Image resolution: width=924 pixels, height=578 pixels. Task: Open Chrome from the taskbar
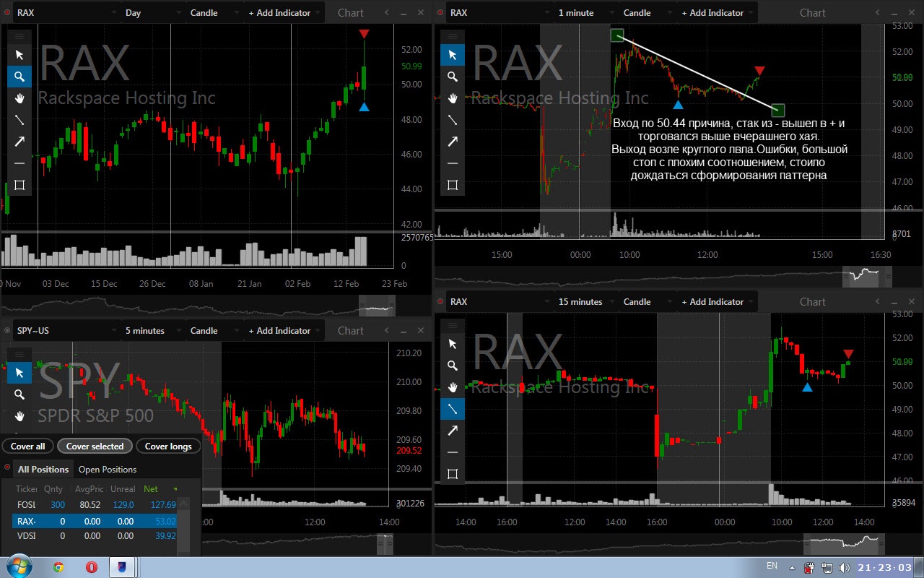click(58, 567)
